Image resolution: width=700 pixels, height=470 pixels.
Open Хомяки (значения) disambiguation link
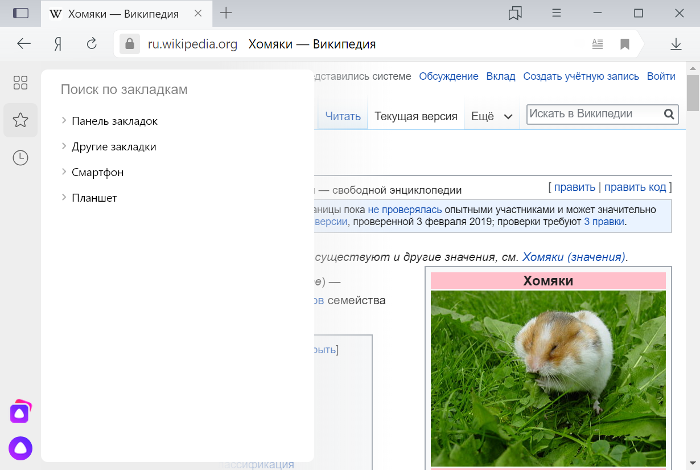click(x=574, y=257)
